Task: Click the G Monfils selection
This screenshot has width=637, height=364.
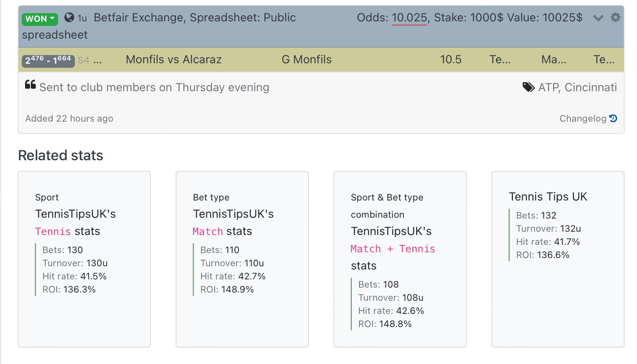Action: click(x=306, y=60)
